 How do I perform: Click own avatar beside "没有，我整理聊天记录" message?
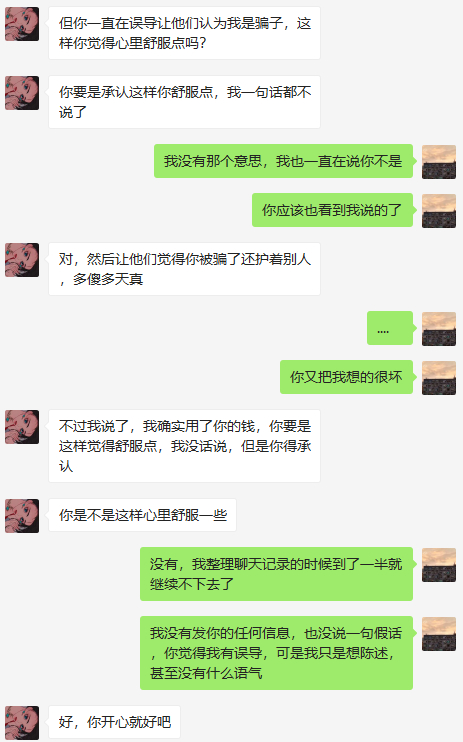439,565
